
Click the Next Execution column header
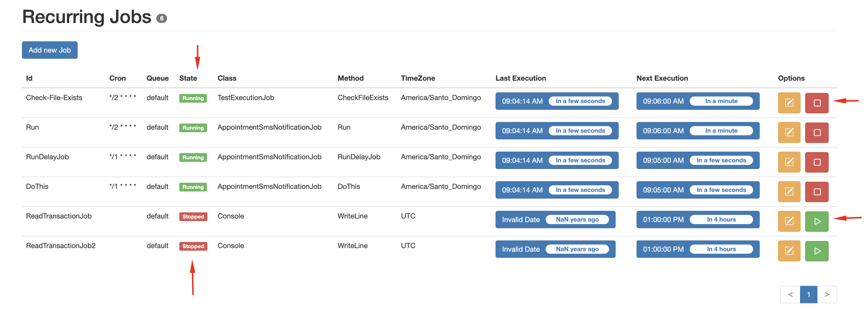click(662, 78)
